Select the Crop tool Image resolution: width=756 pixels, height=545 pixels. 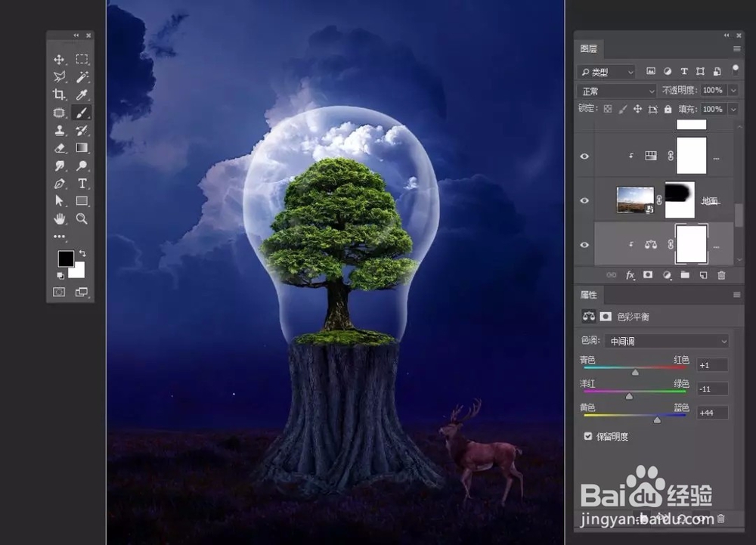(x=59, y=94)
